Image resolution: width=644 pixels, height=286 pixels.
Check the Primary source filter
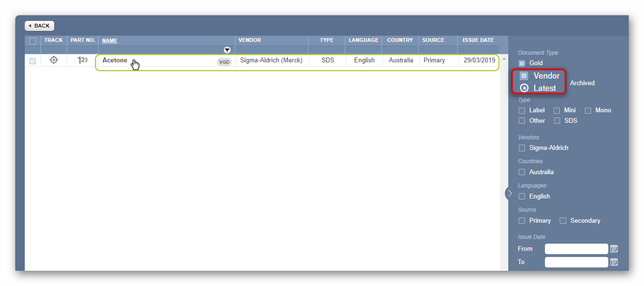tap(522, 220)
